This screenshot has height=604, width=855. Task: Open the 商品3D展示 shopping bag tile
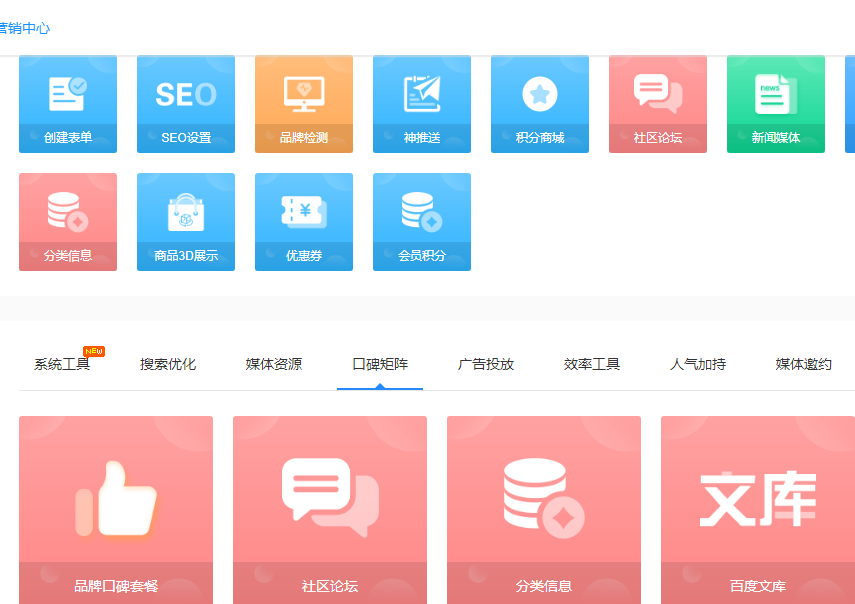[x=186, y=222]
